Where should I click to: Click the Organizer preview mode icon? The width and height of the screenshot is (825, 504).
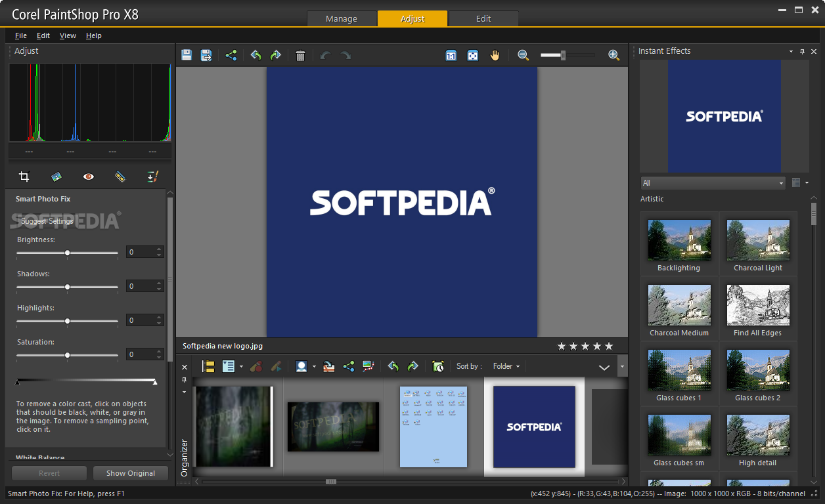pyautogui.click(x=229, y=366)
